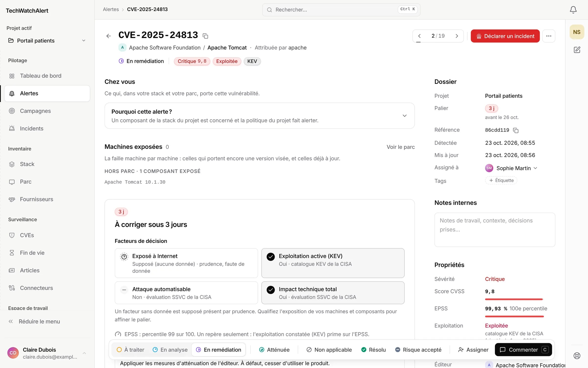Mark alert as Non applicable
The width and height of the screenshot is (588, 368).
pyautogui.click(x=329, y=350)
